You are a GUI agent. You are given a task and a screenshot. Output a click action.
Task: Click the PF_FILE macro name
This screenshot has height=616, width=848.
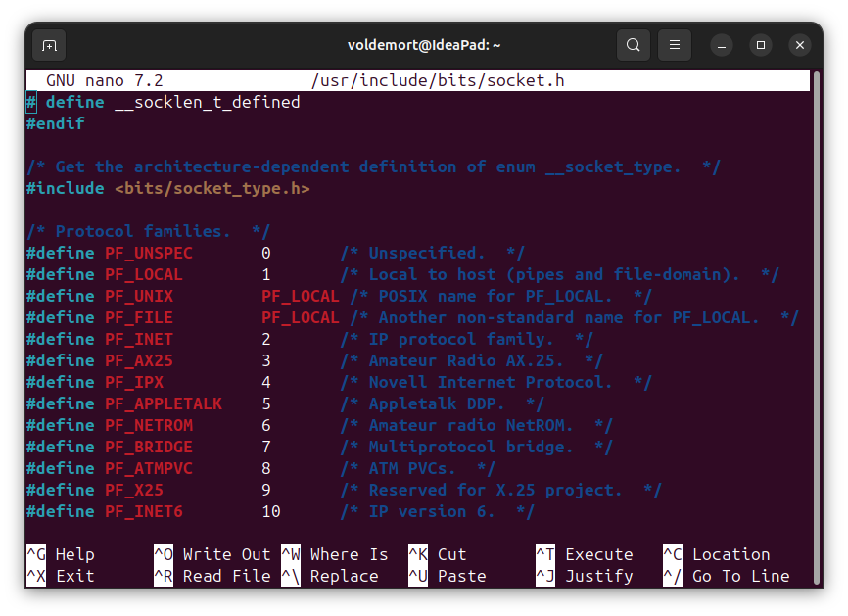click(139, 318)
